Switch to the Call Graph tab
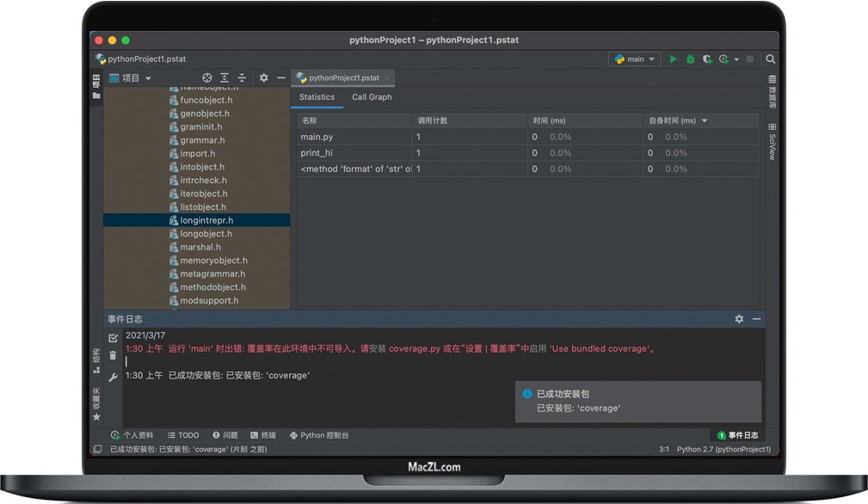The height and width of the screenshot is (504, 868). tap(371, 97)
